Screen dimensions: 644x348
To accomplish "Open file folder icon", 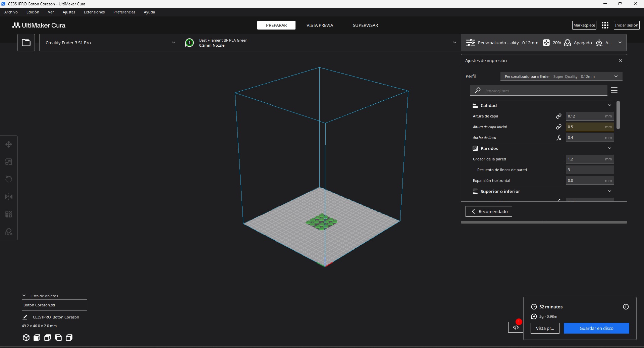I will click(x=26, y=43).
